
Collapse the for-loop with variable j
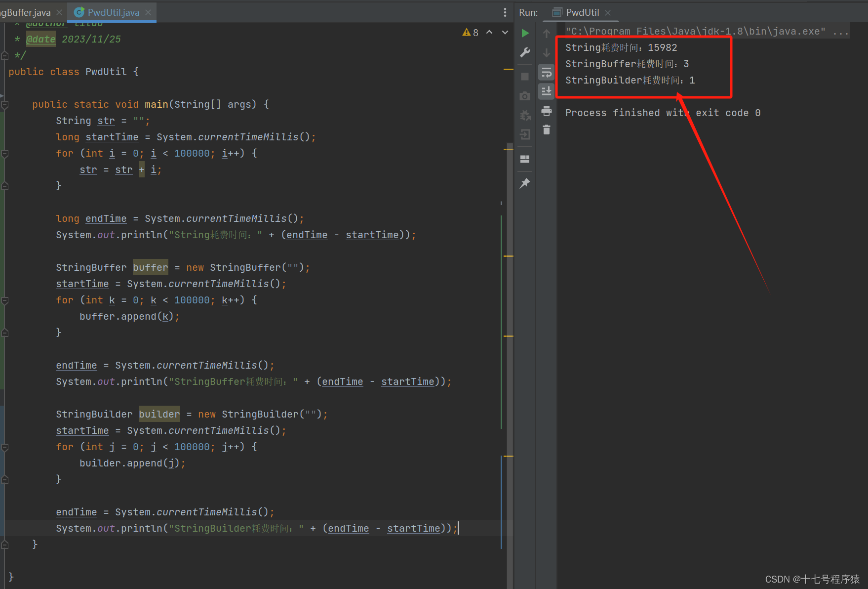(5, 447)
